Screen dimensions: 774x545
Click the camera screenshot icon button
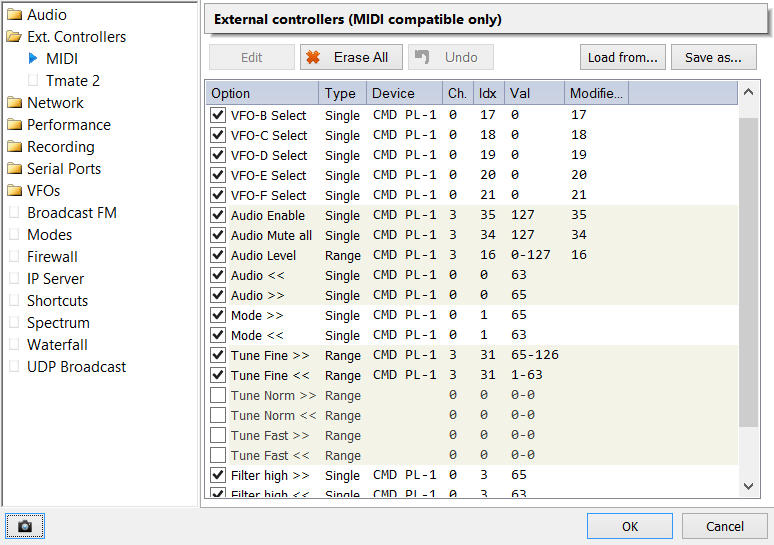[x=25, y=526]
